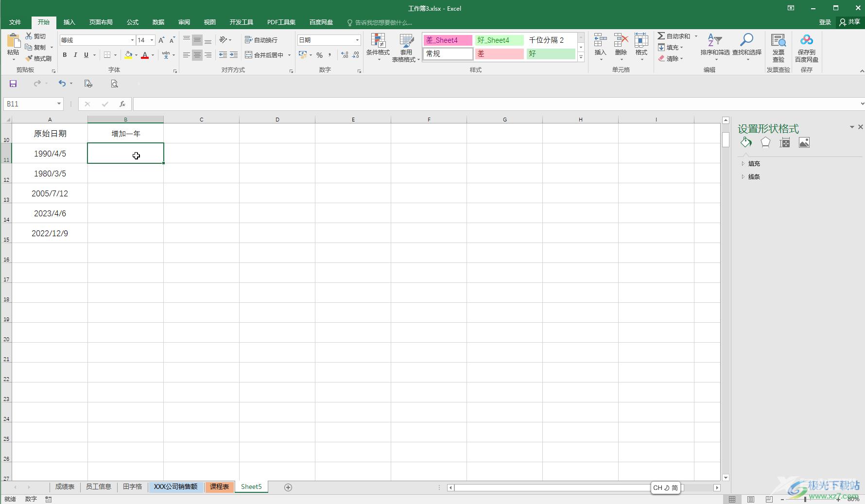Click the Clear (清除) button
The width and height of the screenshot is (865, 504).
pyautogui.click(x=671, y=58)
